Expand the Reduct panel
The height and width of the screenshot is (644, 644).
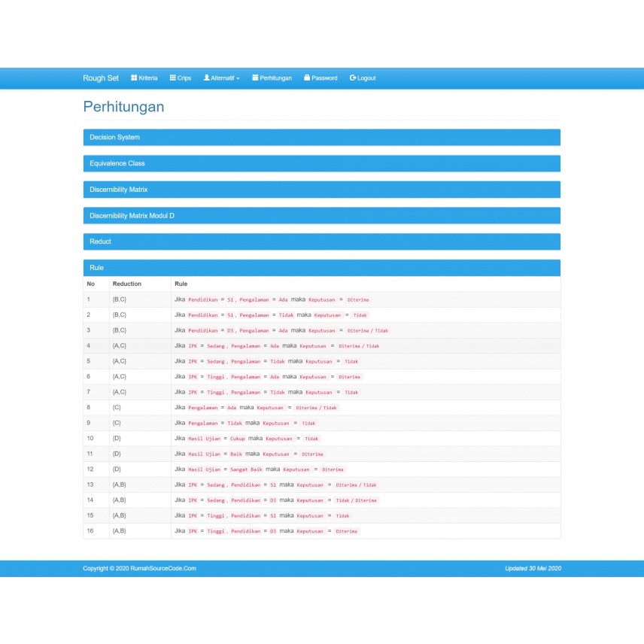321,241
